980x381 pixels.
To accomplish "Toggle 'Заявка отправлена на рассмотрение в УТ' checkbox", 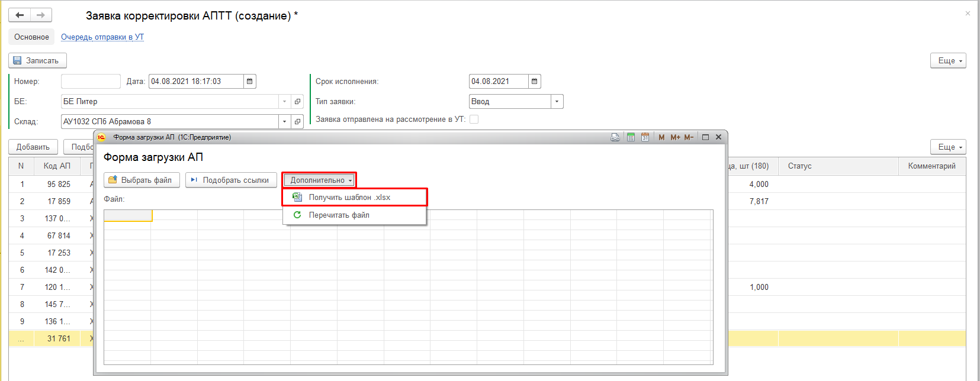I will coord(474,120).
